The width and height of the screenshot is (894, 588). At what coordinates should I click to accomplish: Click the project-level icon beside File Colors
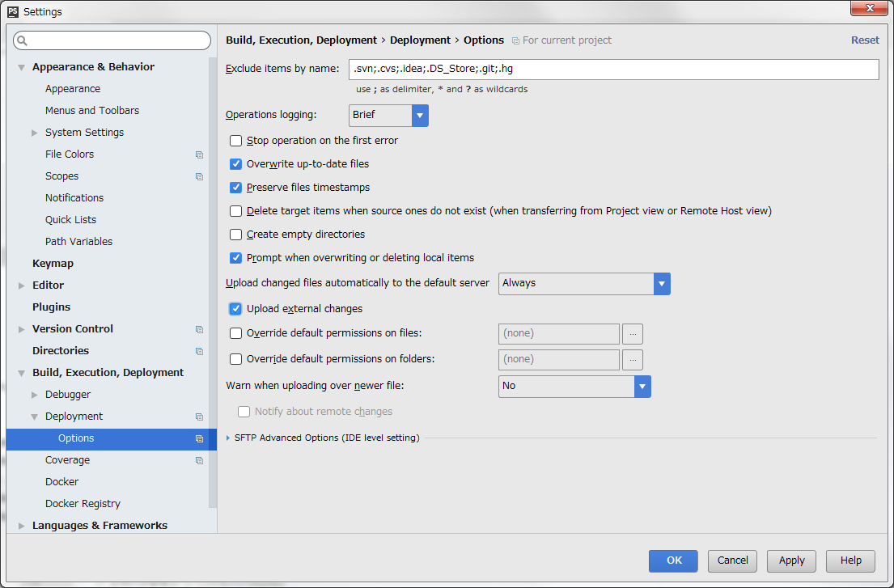[x=199, y=154]
